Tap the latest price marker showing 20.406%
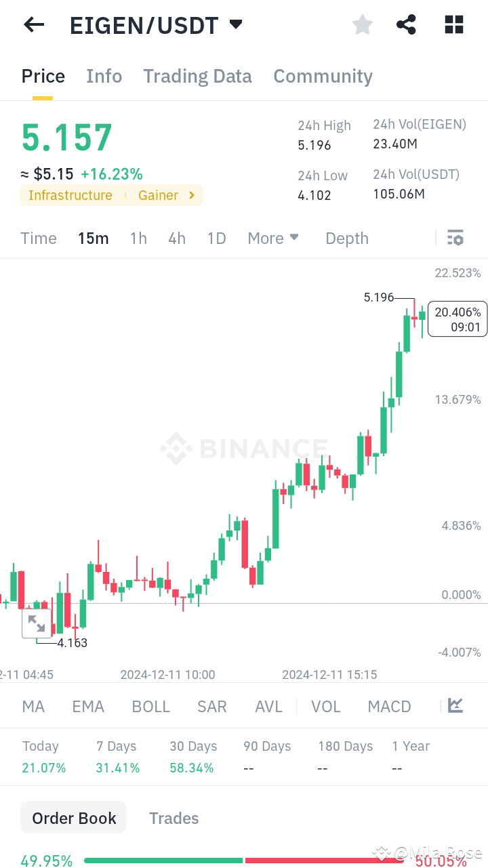The image size is (488, 868). point(457,318)
